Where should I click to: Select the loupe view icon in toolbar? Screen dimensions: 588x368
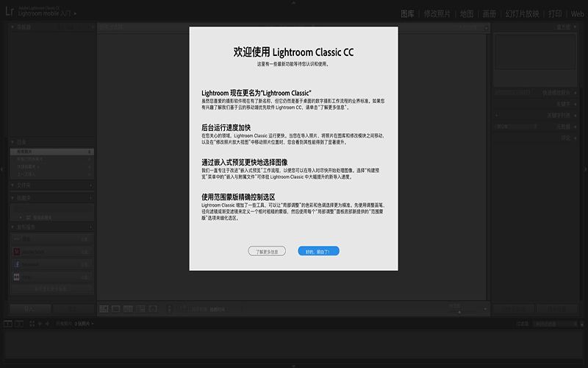pyautogui.click(x=116, y=309)
